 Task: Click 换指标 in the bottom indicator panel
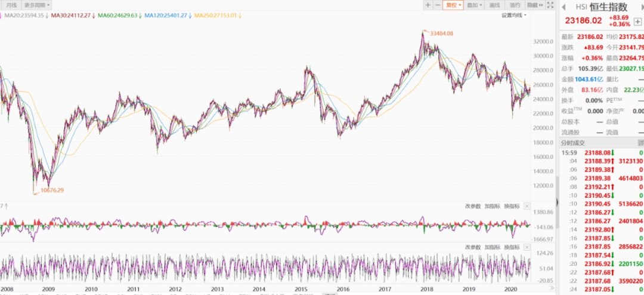tap(512, 247)
